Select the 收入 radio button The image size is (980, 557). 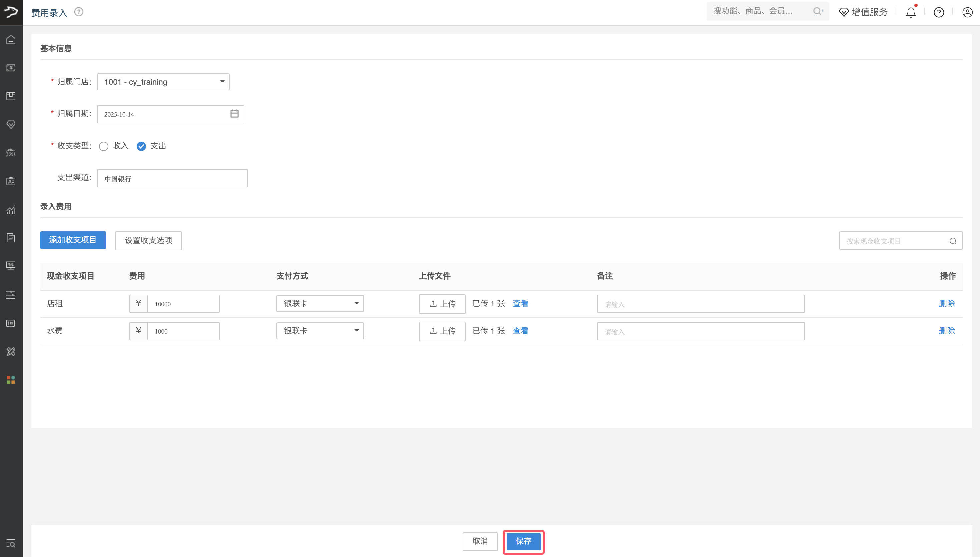[103, 146]
